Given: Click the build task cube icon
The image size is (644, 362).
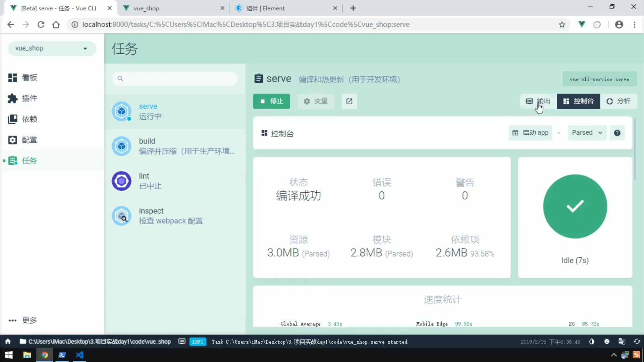Looking at the screenshot, I should 121,146.
